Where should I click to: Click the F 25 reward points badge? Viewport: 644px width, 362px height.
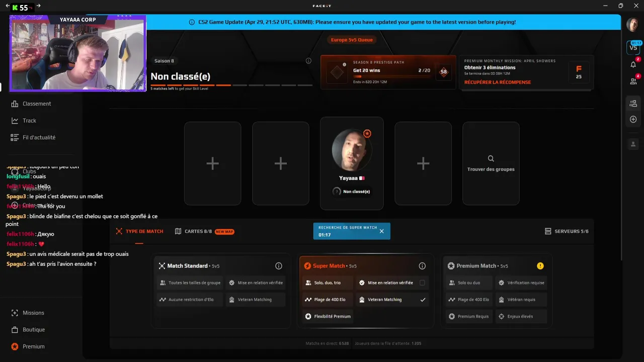coord(579,73)
